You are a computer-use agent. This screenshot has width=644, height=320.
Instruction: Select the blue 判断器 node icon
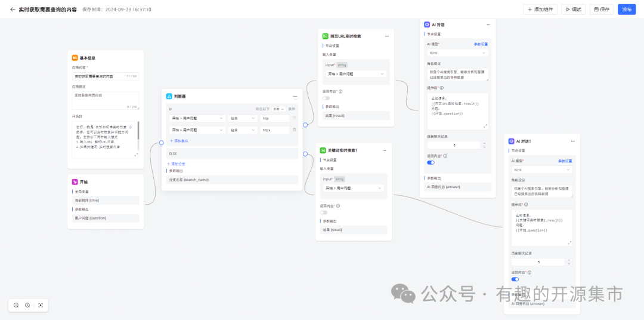point(169,96)
